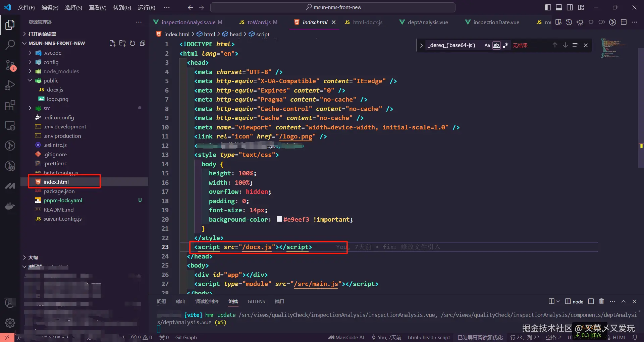Click MarsCode AI in status bar
The image size is (644, 342).
pyautogui.click(x=346, y=337)
